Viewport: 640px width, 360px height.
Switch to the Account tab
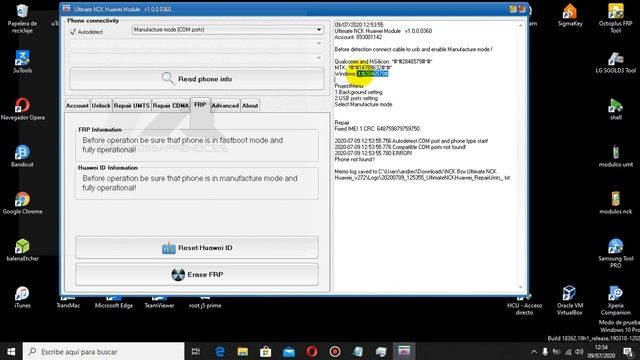coord(77,106)
